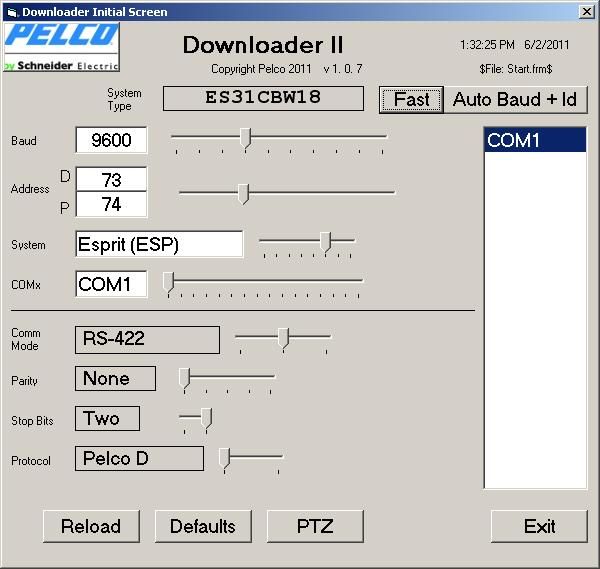
Task: Click the Baud field showing 9600
Action: [x=111, y=140]
